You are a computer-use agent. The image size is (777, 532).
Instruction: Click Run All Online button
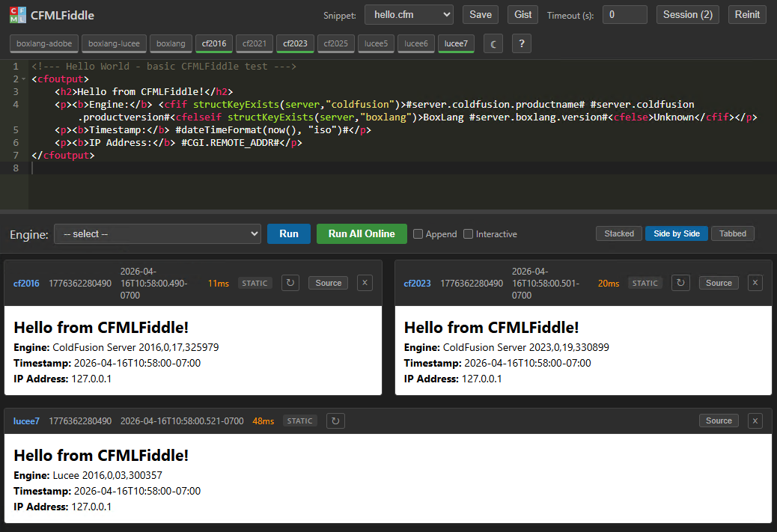pyautogui.click(x=362, y=233)
